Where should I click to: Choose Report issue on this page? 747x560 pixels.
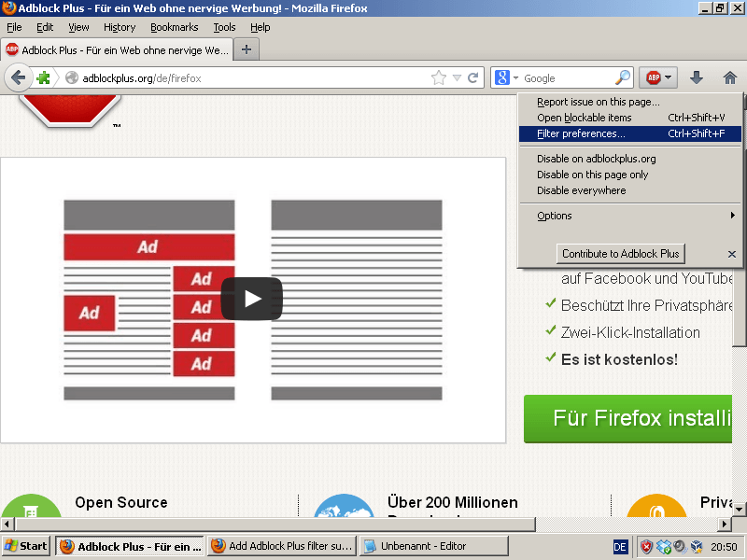tap(629, 102)
